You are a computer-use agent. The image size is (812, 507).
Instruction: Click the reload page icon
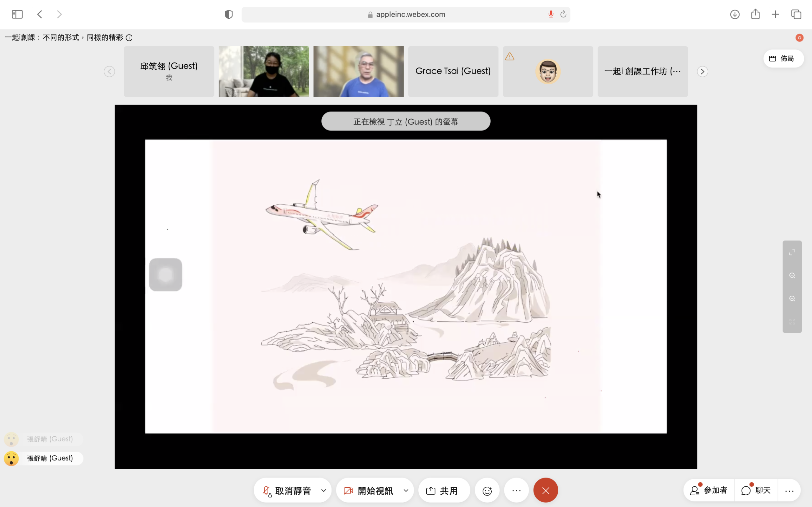point(563,15)
